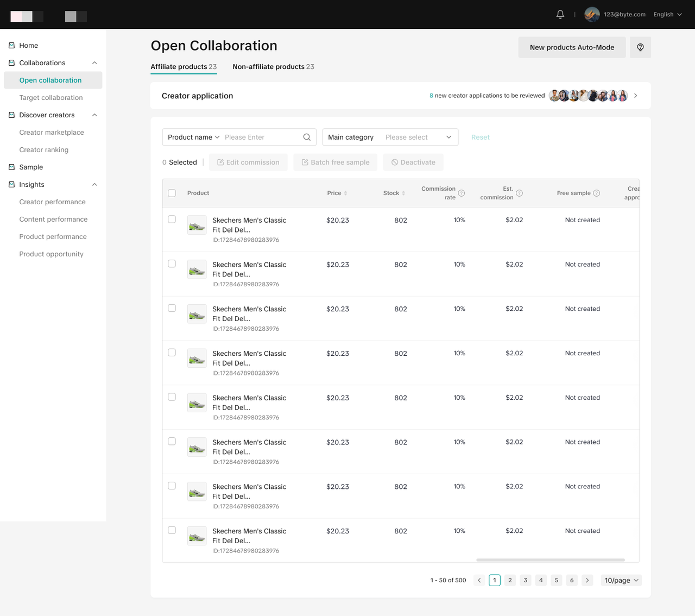Viewport: 695px width, 616px height.
Task: Select the last visible product row checkbox
Action: (172, 530)
